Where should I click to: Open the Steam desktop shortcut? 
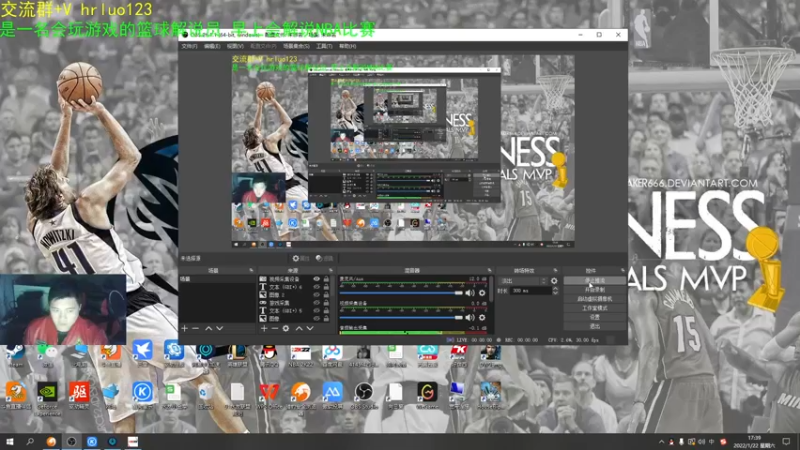click(x=16, y=356)
